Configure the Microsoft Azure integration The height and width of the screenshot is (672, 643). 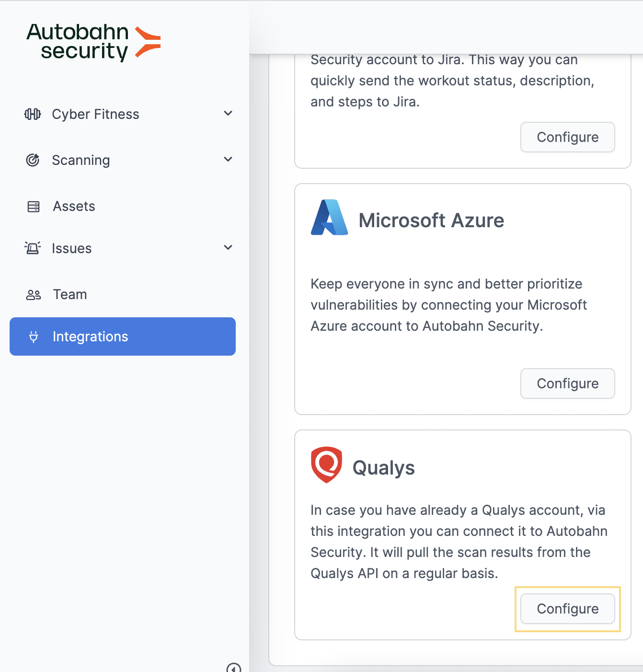(568, 383)
